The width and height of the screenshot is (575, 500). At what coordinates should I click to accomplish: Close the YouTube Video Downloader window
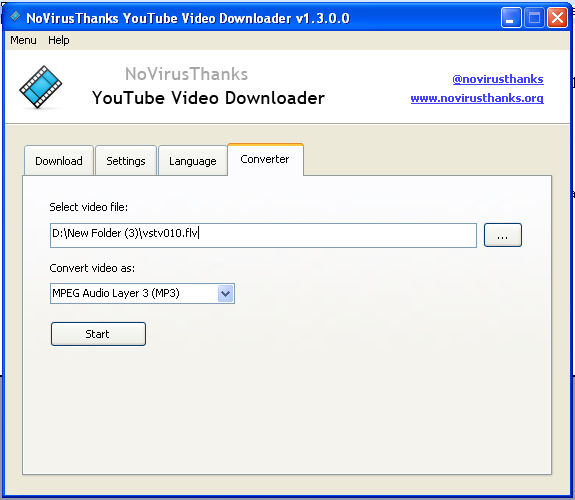point(557,18)
